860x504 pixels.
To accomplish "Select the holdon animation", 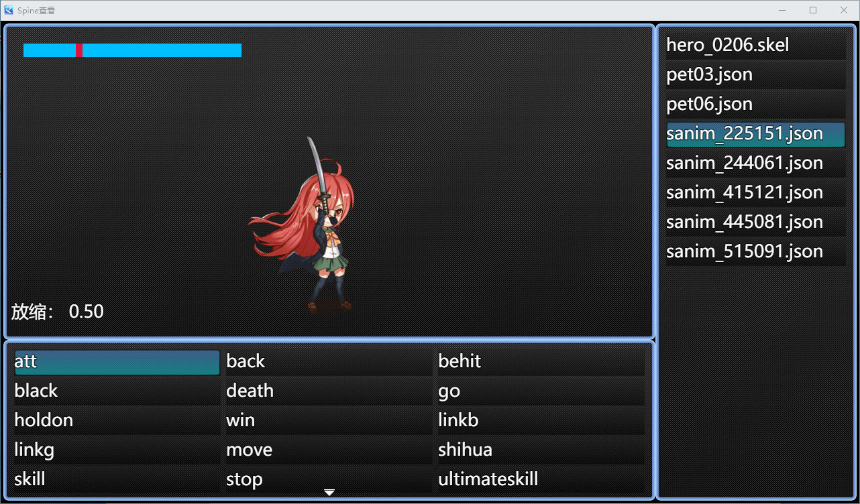I will click(x=117, y=421).
